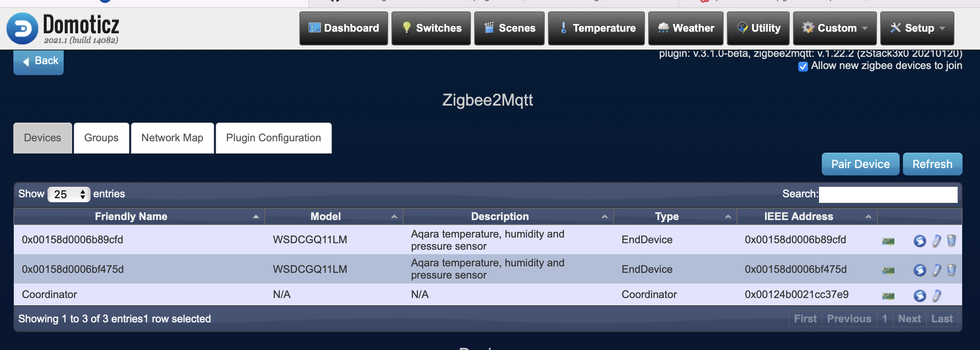Sort table by IEEE Address column
The width and height of the screenshot is (980, 350).
[x=807, y=216]
